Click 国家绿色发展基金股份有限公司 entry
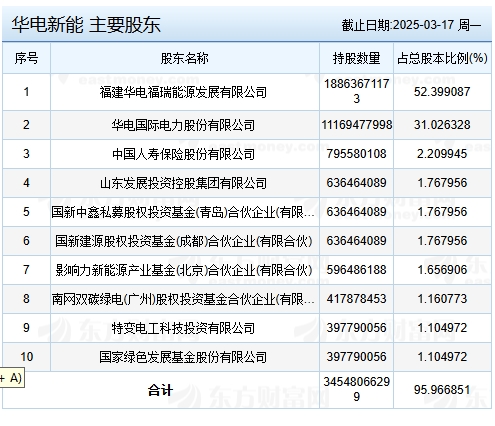 (183, 357)
